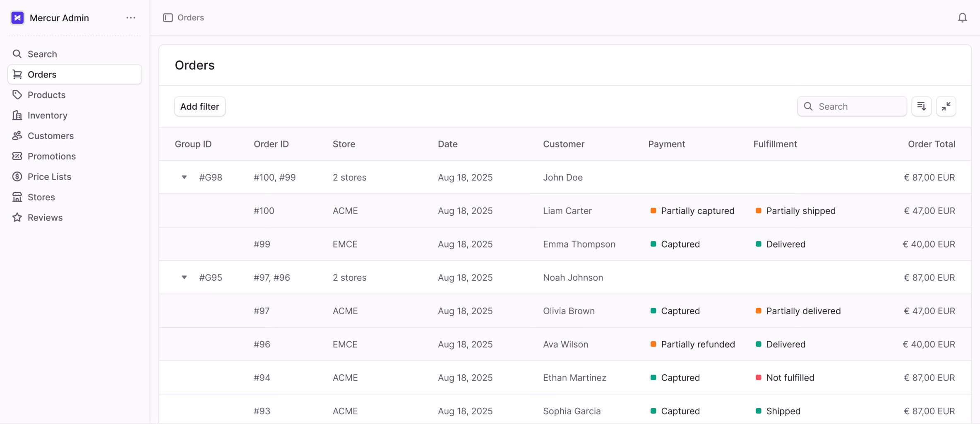Click group ID #G95
Image resolution: width=980 pixels, height=424 pixels.
[x=211, y=277]
